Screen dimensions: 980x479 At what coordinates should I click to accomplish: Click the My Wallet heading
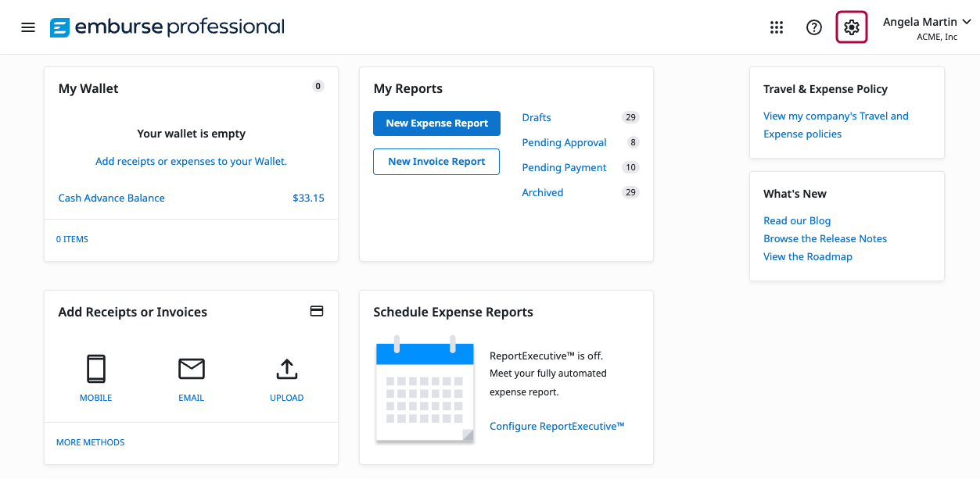[x=88, y=89]
